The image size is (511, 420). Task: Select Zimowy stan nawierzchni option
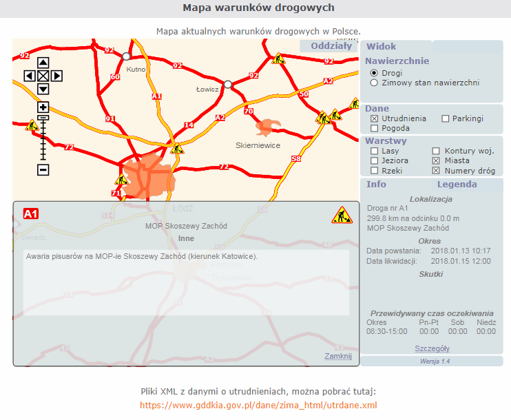coord(375,83)
